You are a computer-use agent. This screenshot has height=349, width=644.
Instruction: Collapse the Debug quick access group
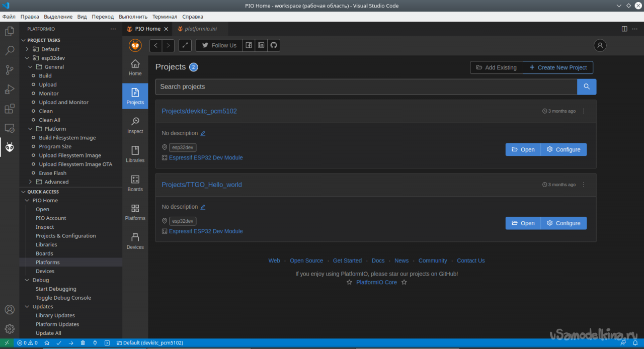click(27, 280)
